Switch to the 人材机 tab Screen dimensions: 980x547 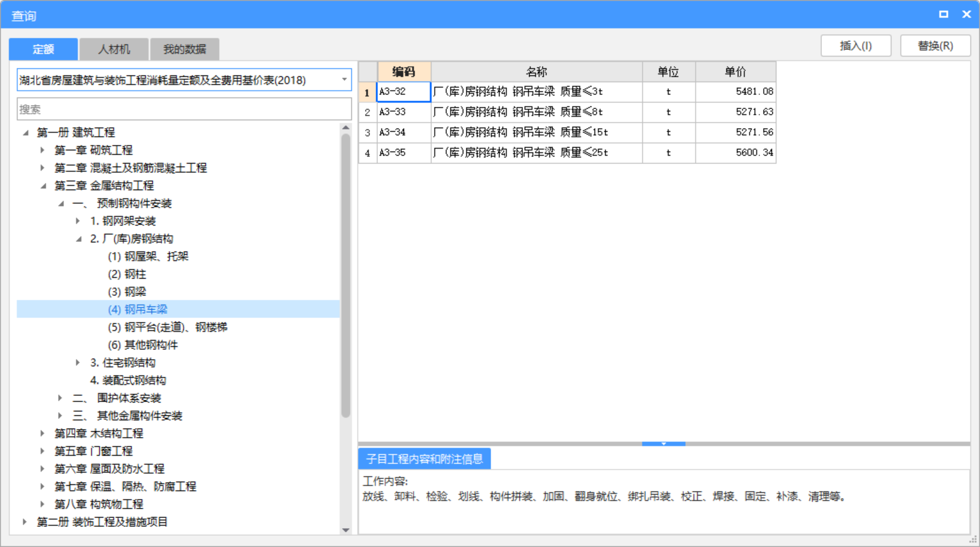(114, 49)
